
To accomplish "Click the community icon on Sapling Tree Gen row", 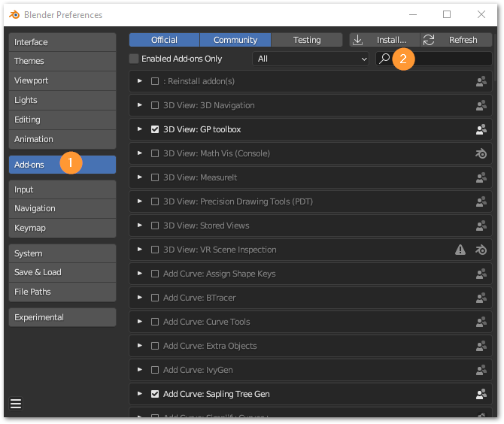I will (x=481, y=394).
